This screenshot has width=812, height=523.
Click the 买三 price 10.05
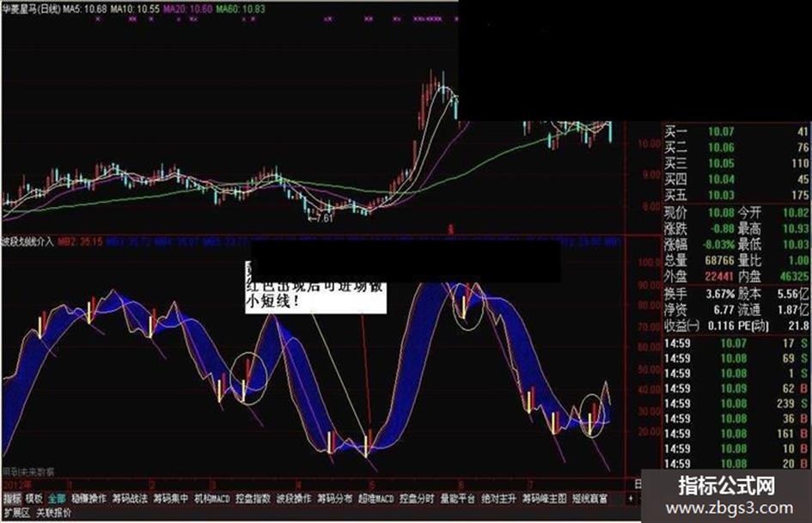(x=721, y=164)
